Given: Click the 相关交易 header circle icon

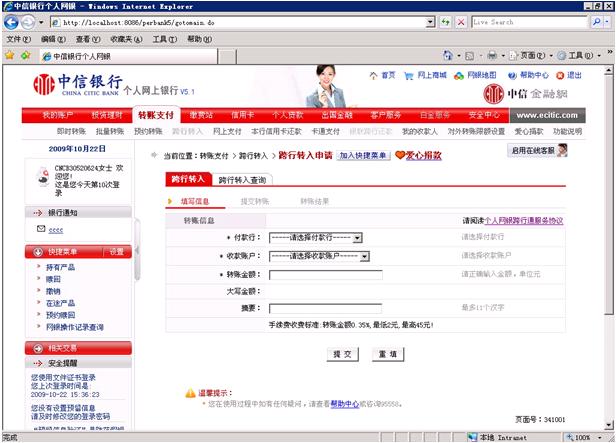Looking at the screenshot, I should pyautogui.click(x=38, y=348).
